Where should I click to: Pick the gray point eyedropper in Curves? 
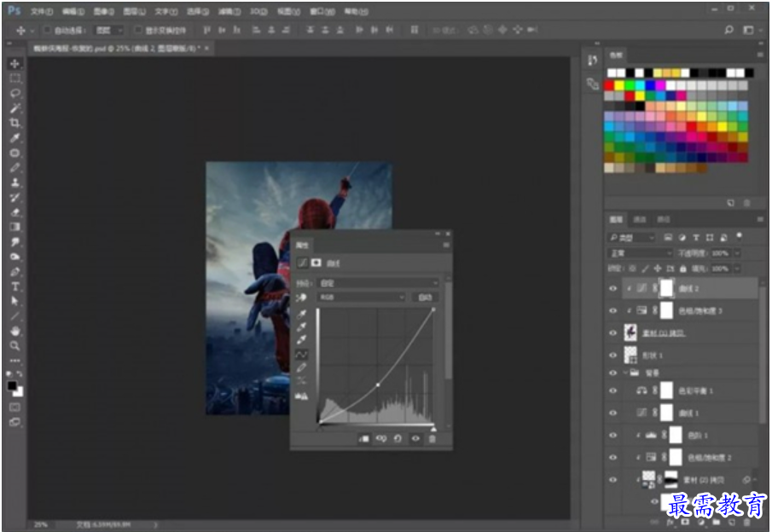[301, 327]
